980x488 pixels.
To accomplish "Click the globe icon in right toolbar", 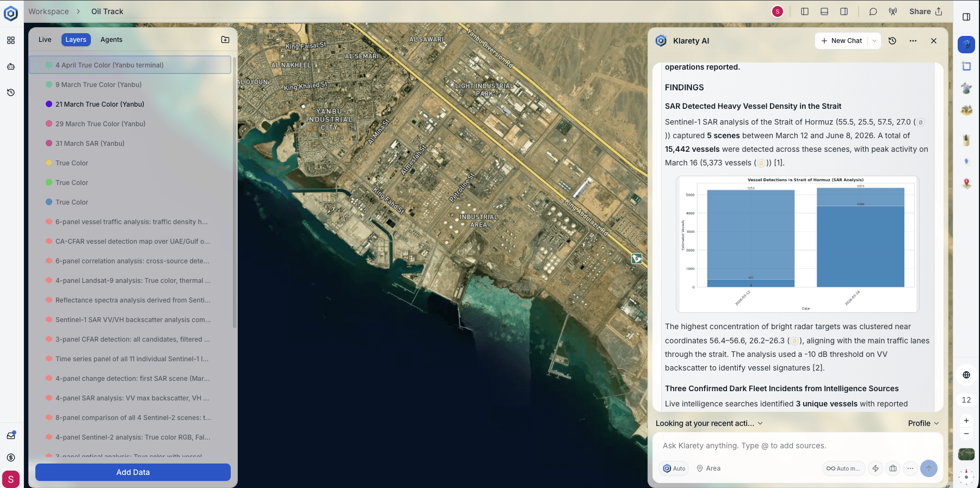I will (966, 375).
